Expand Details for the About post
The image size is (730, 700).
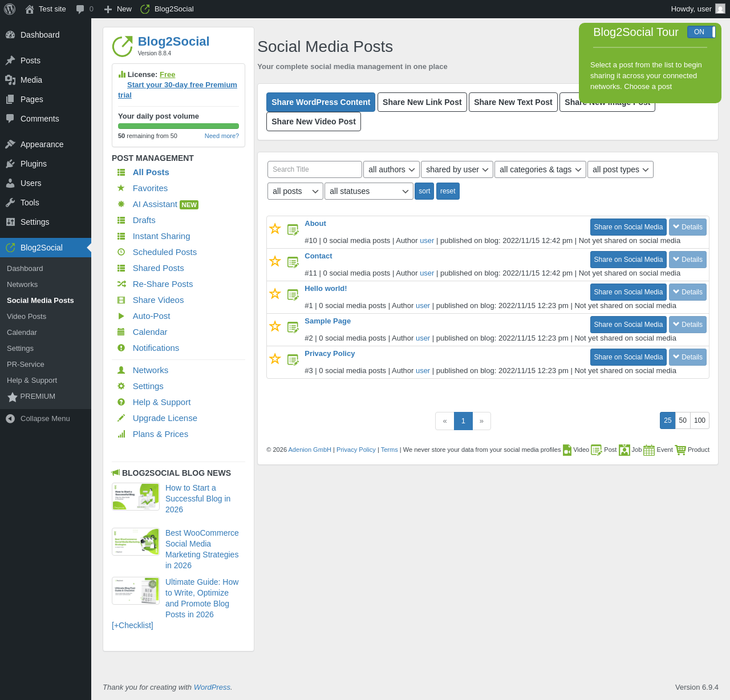tap(688, 227)
